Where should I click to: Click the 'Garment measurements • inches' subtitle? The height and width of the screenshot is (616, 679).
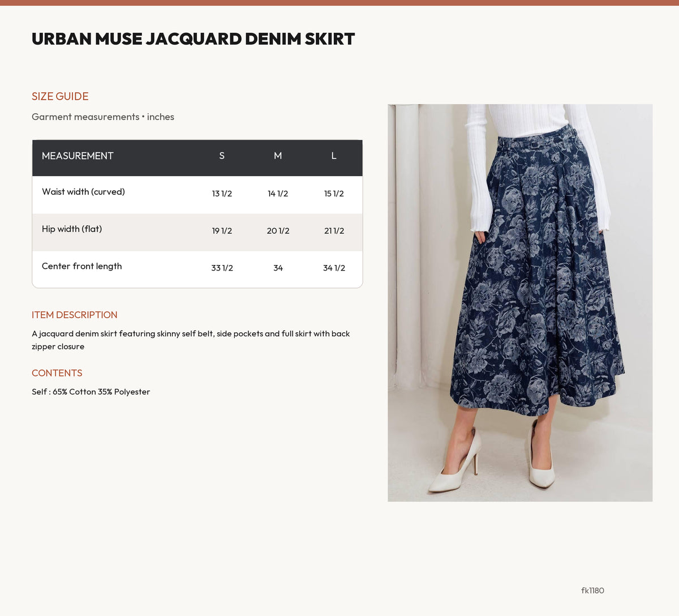(103, 117)
